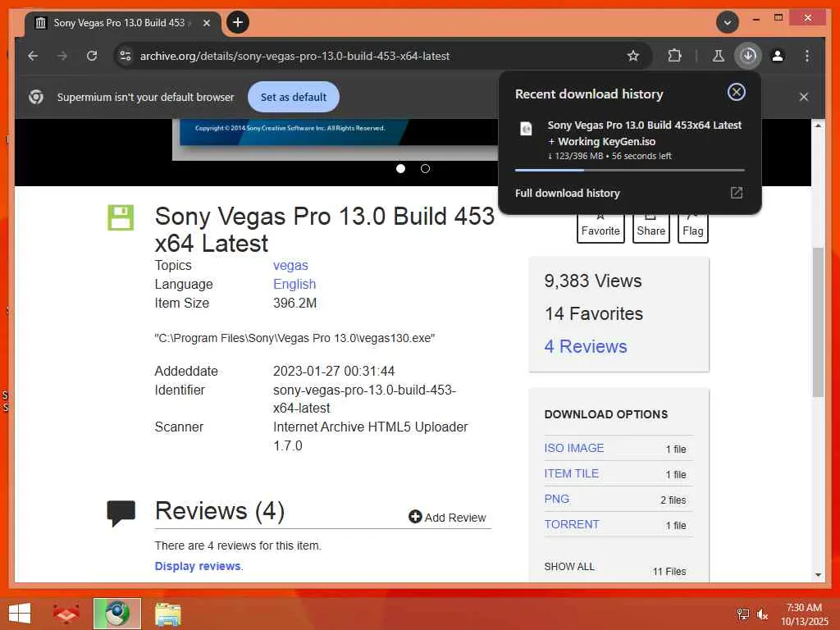Click the download progress bar
This screenshot has height=630, width=840.
pos(629,170)
